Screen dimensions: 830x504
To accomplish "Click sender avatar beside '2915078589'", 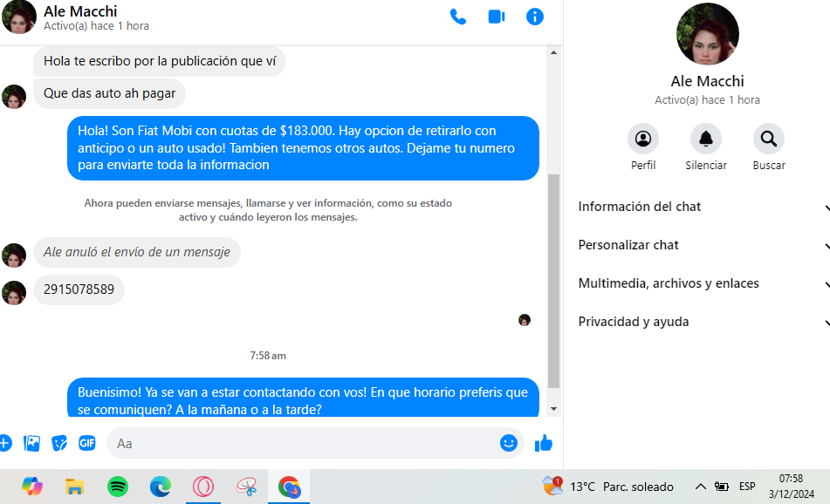I will pos(14,293).
